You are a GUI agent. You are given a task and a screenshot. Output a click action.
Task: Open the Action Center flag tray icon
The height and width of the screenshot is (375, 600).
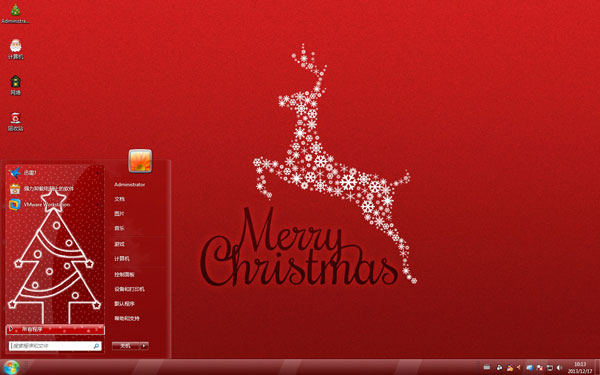tap(540, 368)
